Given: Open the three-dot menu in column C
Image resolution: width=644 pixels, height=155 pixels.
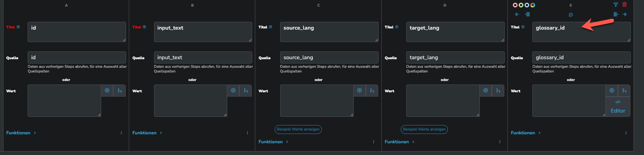Looking at the screenshot, I should [x=374, y=142].
